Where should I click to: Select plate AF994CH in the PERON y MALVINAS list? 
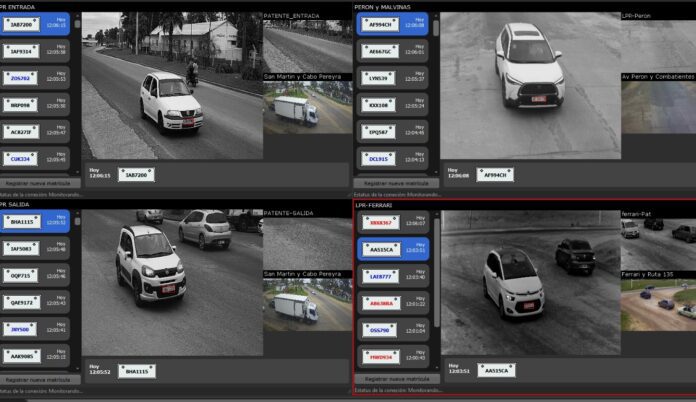(392, 24)
